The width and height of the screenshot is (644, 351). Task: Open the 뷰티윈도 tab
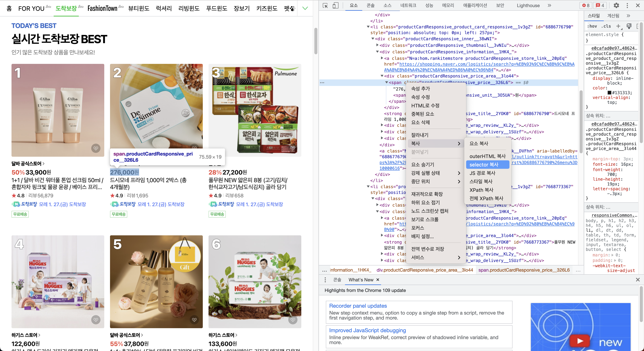(139, 8)
